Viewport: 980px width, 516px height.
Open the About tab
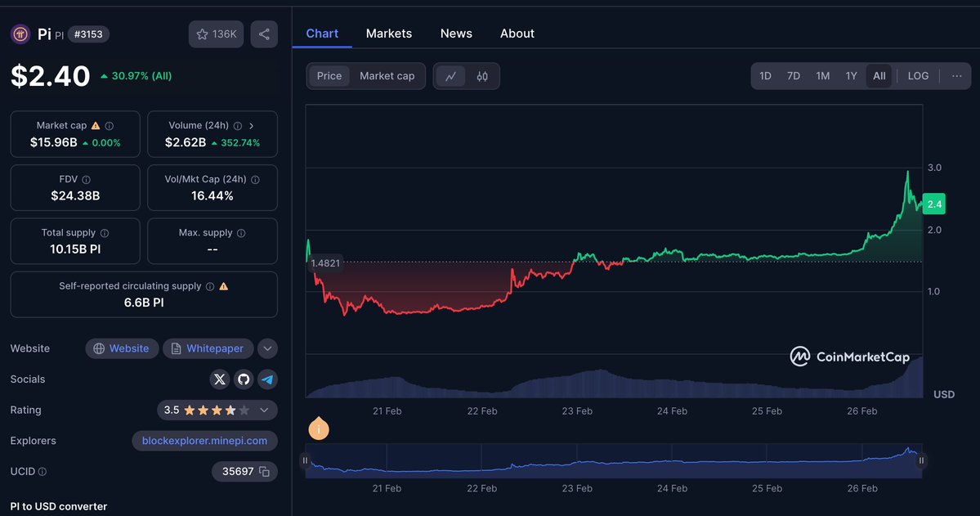tap(517, 34)
